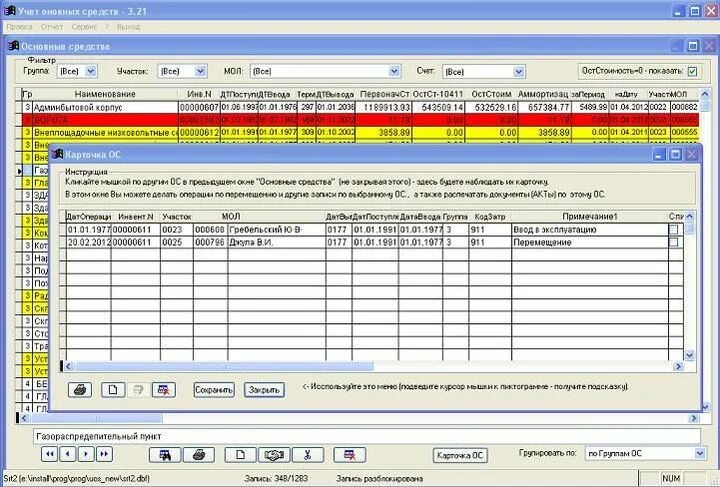Open the Группа filter dropdown
The image size is (720, 487).
click(x=91, y=71)
